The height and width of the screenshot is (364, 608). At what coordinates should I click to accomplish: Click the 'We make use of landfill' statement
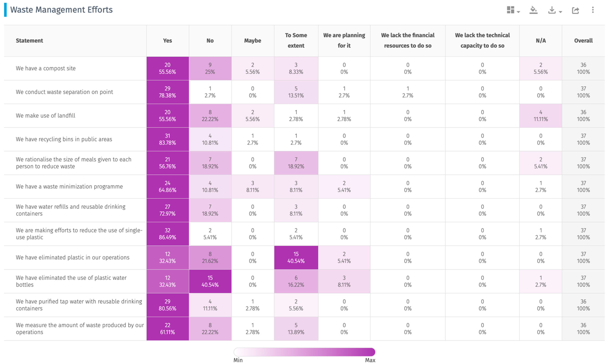[x=46, y=116]
